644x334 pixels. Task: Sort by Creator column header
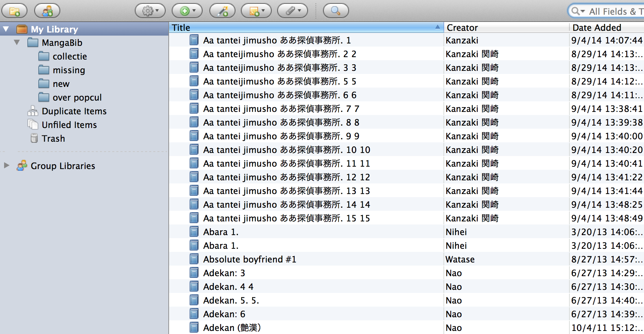[506, 27]
